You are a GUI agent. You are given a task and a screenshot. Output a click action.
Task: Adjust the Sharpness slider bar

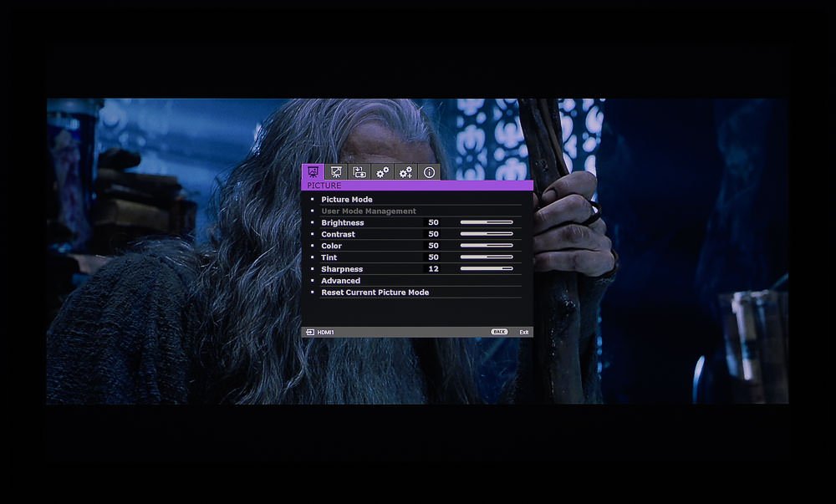[487, 268]
